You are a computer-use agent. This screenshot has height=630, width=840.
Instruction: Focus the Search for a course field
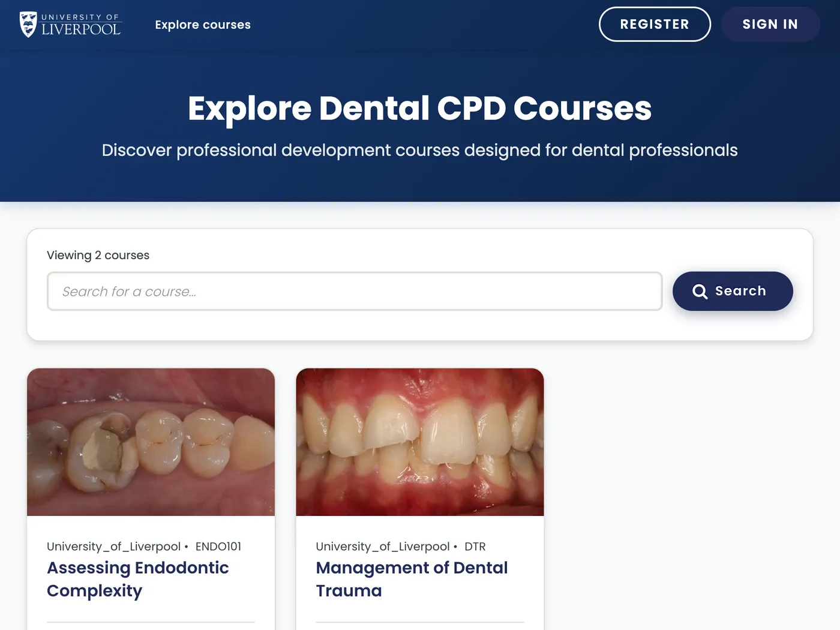355,291
